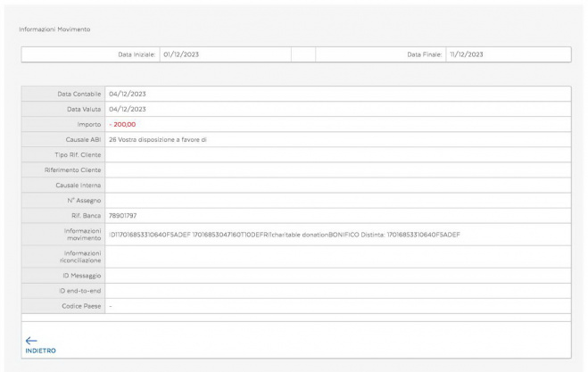Click the empty Informazioni riconciliazione field
The width and height of the screenshot is (588, 372).
337,257
